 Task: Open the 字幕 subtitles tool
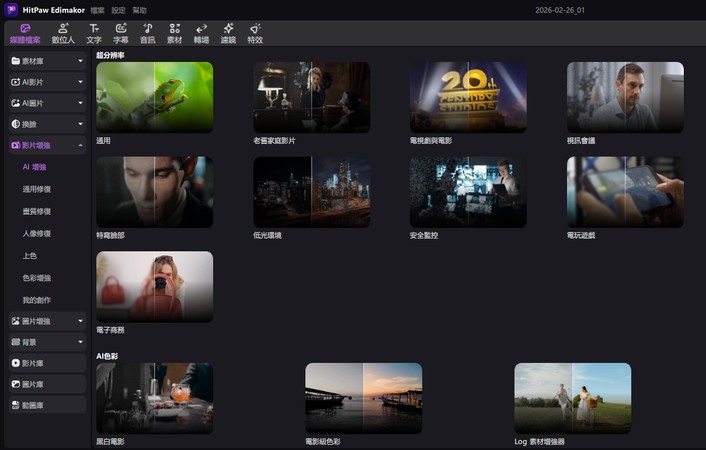[x=121, y=34]
